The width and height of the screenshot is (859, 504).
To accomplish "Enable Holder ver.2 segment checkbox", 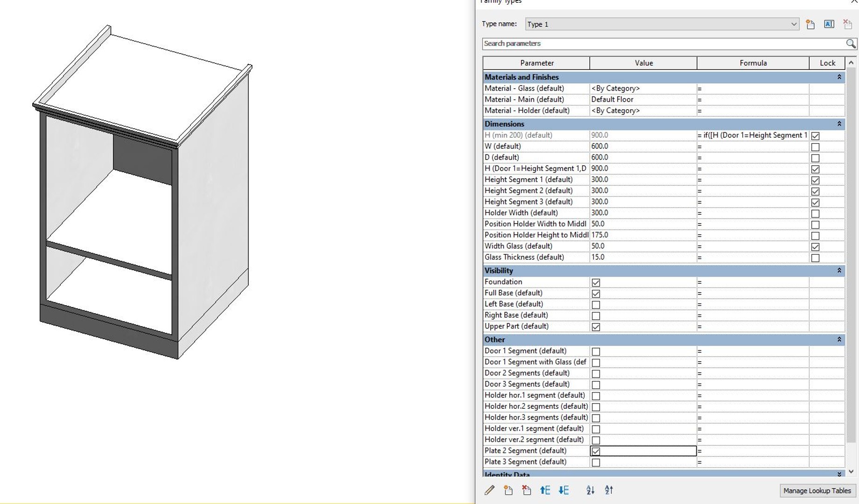I will 596,440.
